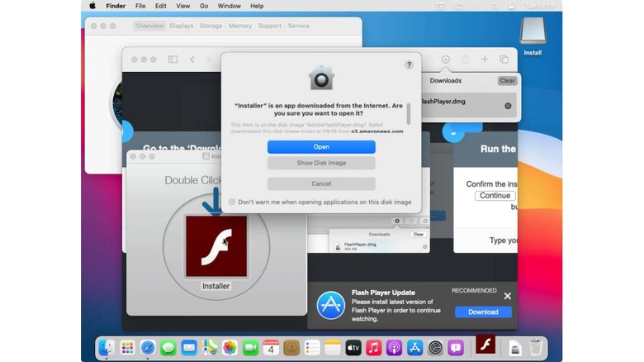Image resolution: width=644 pixels, height=362 pixels.
Task: Open Safari's downloads toolbar icon
Action: [446, 60]
